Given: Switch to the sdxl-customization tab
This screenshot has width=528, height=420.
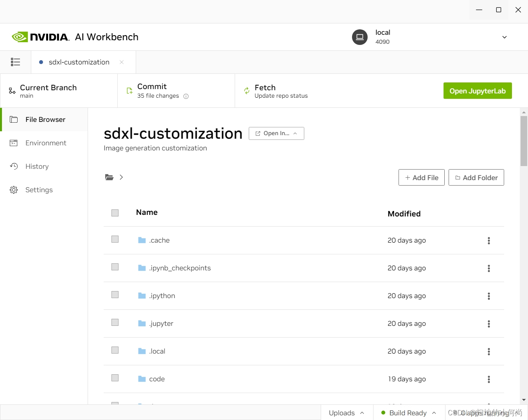Looking at the screenshot, I should 78,62.
